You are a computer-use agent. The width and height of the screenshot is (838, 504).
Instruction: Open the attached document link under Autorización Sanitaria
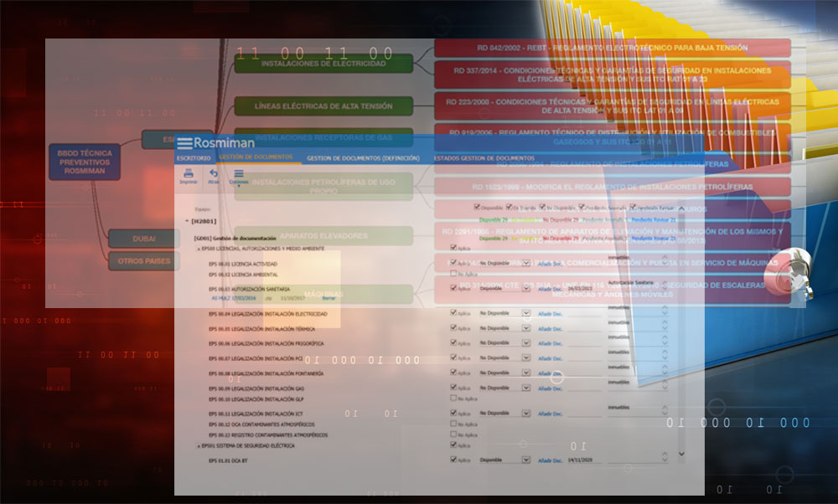(234, 298)
